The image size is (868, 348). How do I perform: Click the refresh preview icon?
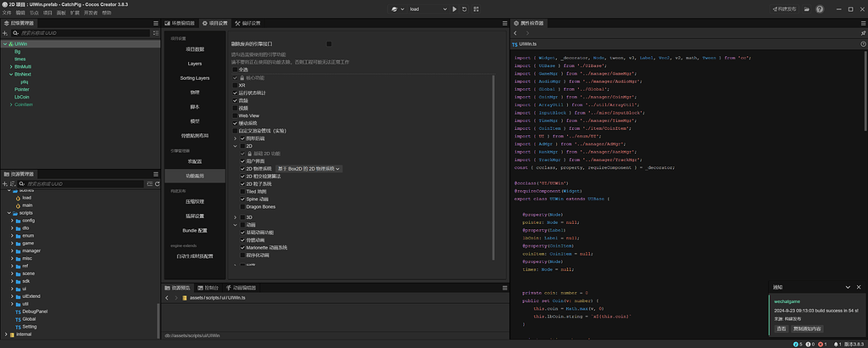(466, 8)
